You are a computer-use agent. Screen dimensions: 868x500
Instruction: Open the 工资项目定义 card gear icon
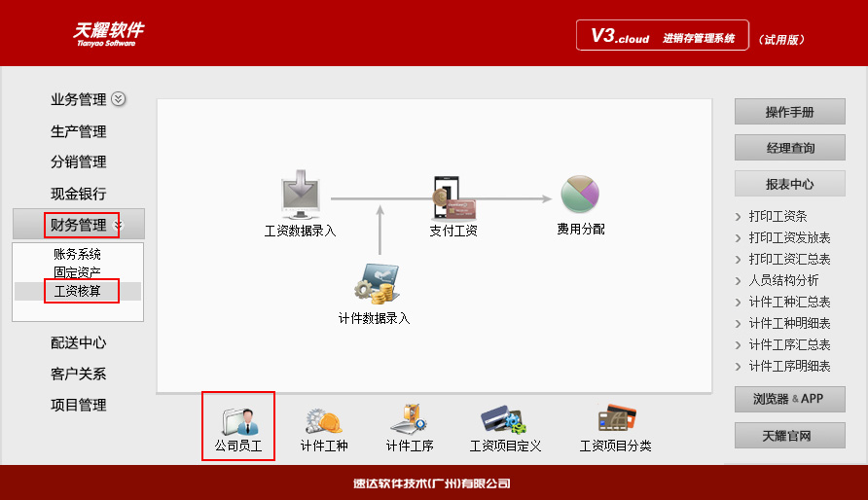click(504, 420)
